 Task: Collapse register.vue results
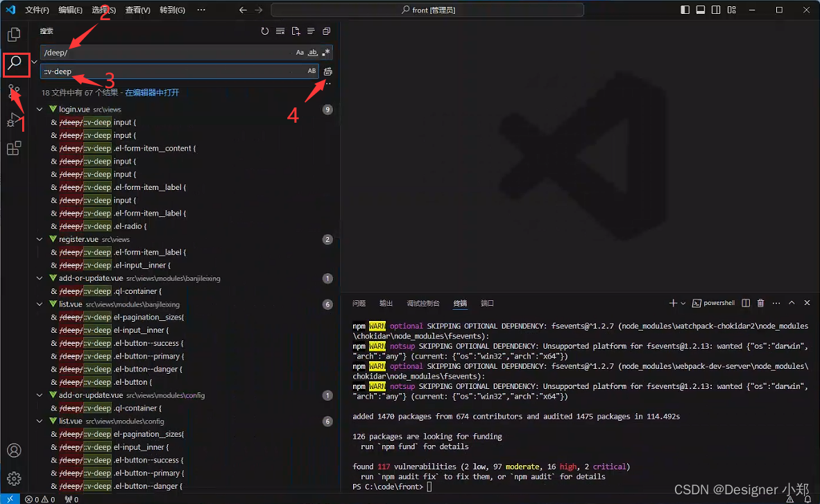[40, 239]
